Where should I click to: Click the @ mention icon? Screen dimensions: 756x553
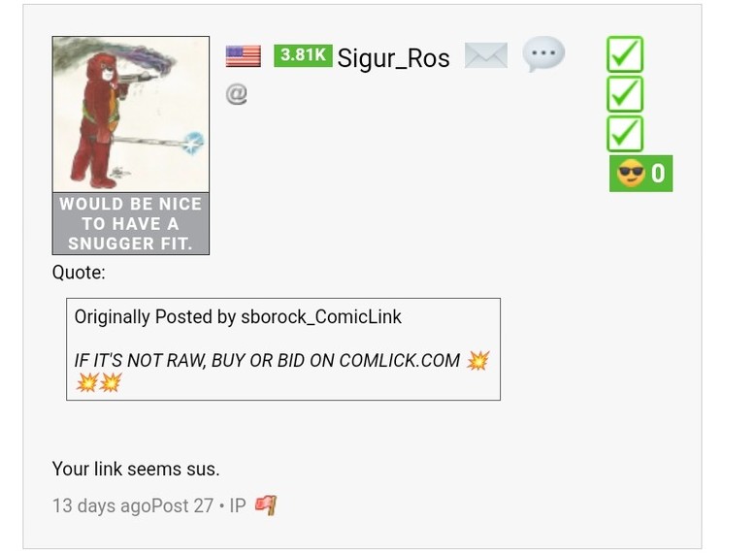(x=236, y=93)
